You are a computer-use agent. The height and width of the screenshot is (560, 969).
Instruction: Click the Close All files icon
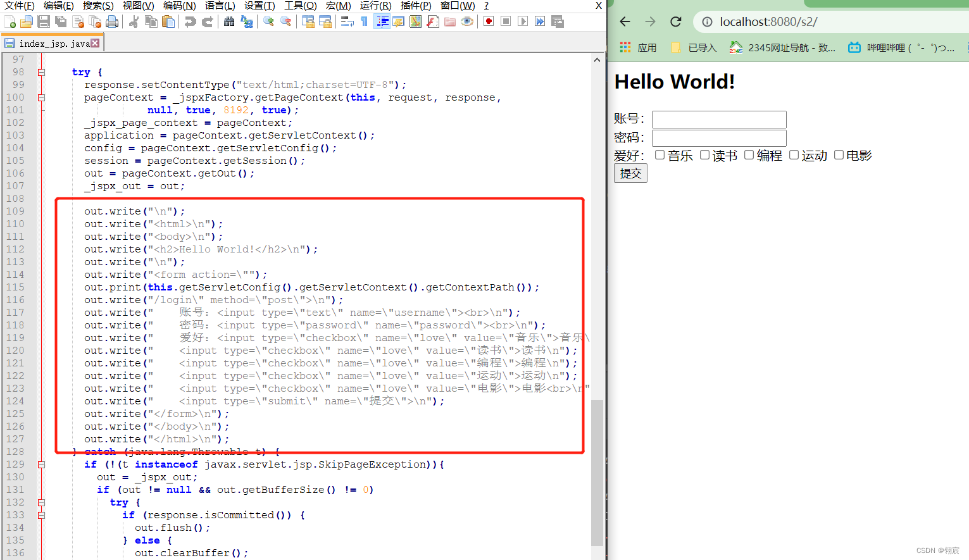pyautogui.click(x=95, y=22)
